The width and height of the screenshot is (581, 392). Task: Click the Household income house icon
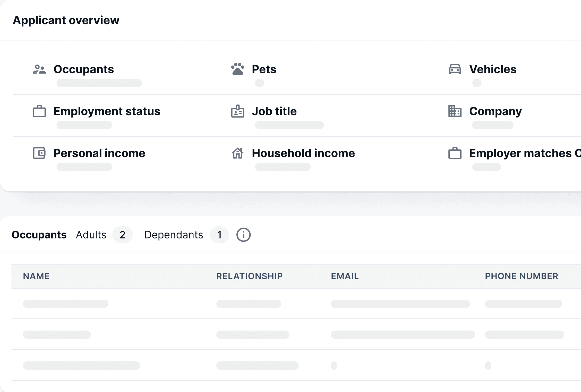point(237,153)
